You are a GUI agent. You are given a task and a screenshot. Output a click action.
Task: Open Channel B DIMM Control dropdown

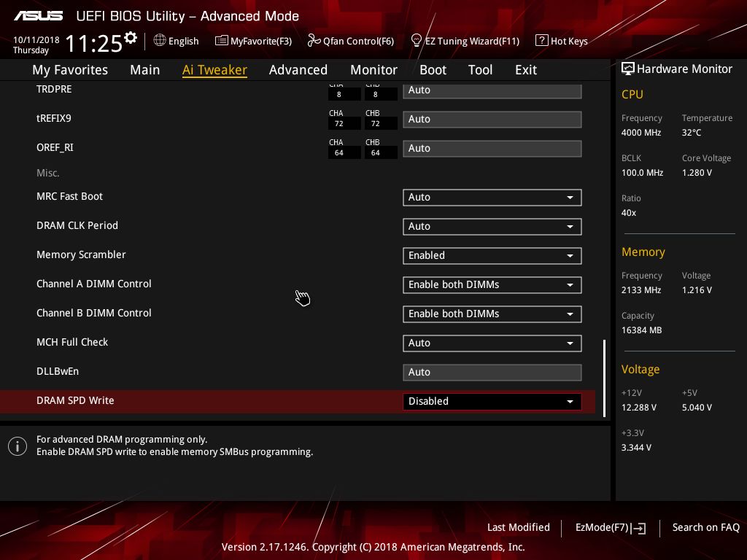tap(492, 314)
